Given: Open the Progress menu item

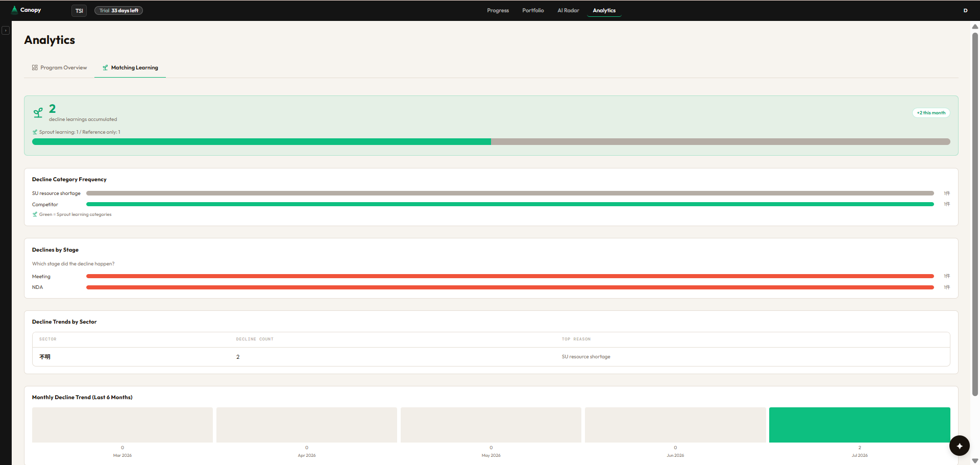Looking at the screenshot, I should pos(498,11).
